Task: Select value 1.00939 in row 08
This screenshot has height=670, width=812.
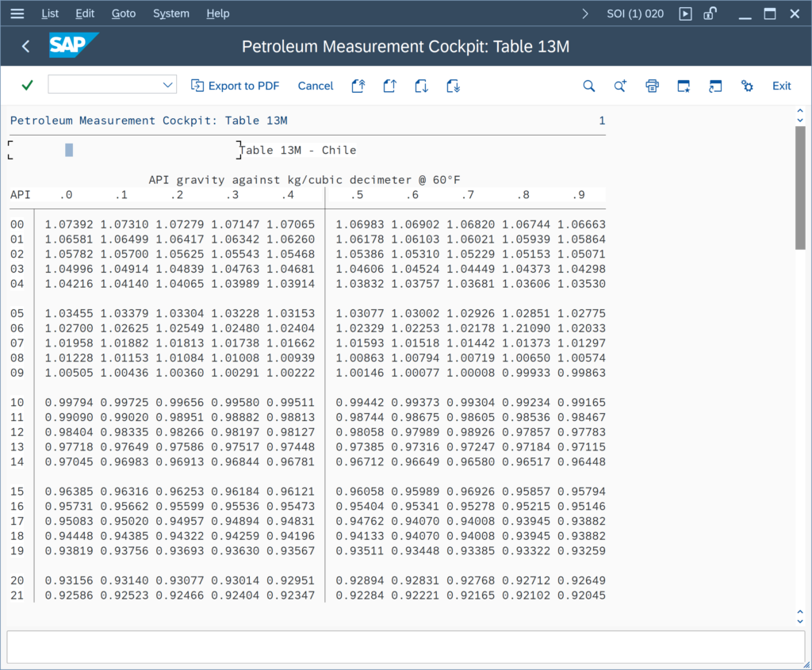Action: coord(290,358)
